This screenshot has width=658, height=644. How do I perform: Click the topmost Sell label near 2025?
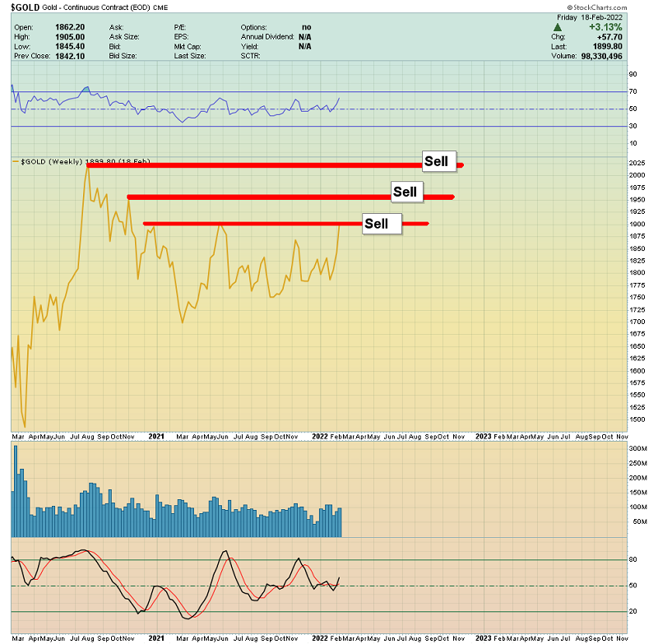pyautogui.click(x=436, y=161)
